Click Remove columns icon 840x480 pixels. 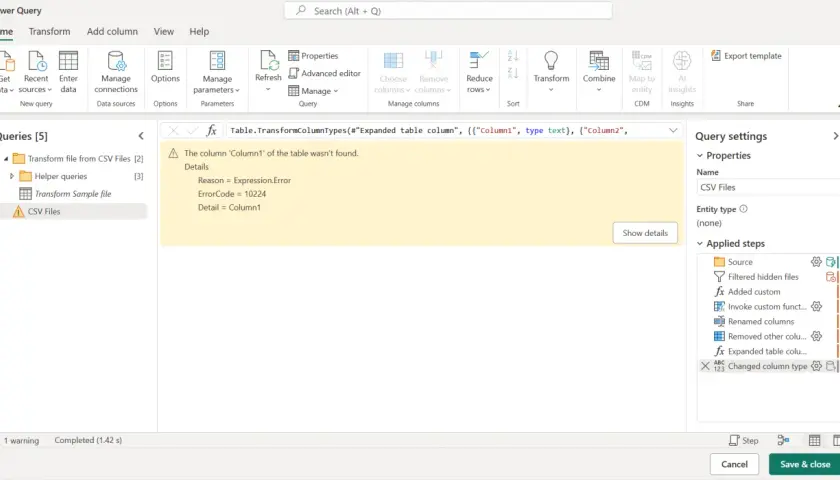tap(433, 61)
